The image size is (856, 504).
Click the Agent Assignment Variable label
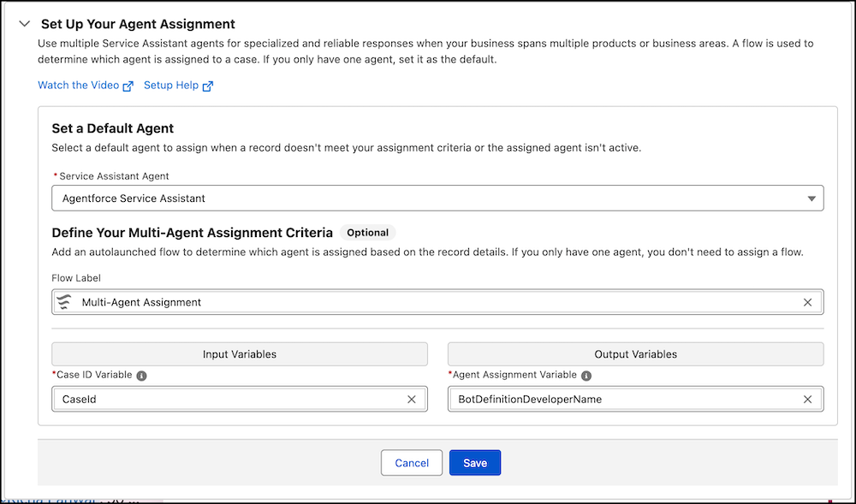(514, 375)
